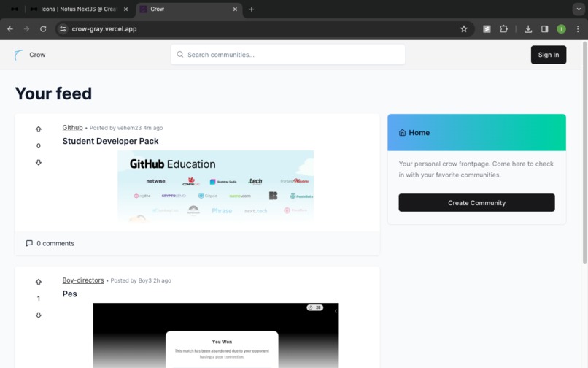
Task: Open the GitHub Education image
Action: 216,187
